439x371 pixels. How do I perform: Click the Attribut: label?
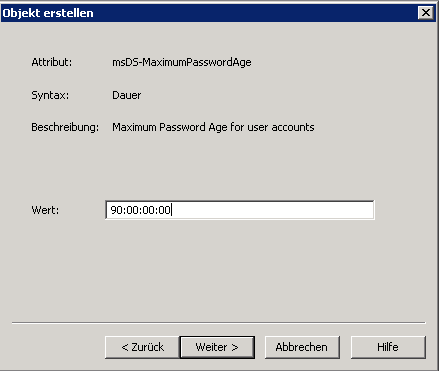click(52, 62)
